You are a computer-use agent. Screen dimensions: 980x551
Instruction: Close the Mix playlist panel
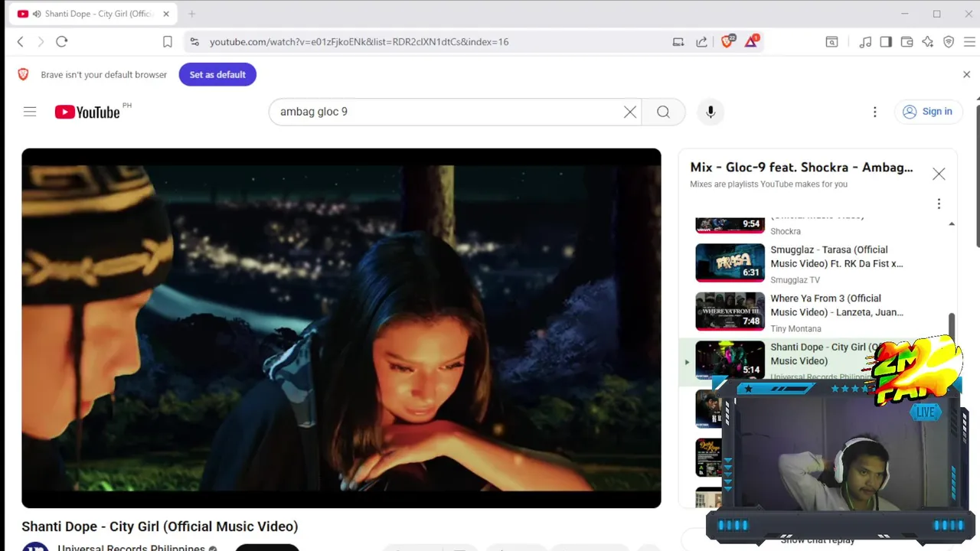(x=939, y=174)
